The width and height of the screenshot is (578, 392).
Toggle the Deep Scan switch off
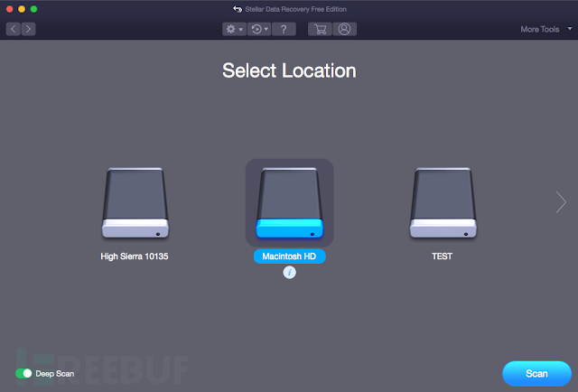23,374
